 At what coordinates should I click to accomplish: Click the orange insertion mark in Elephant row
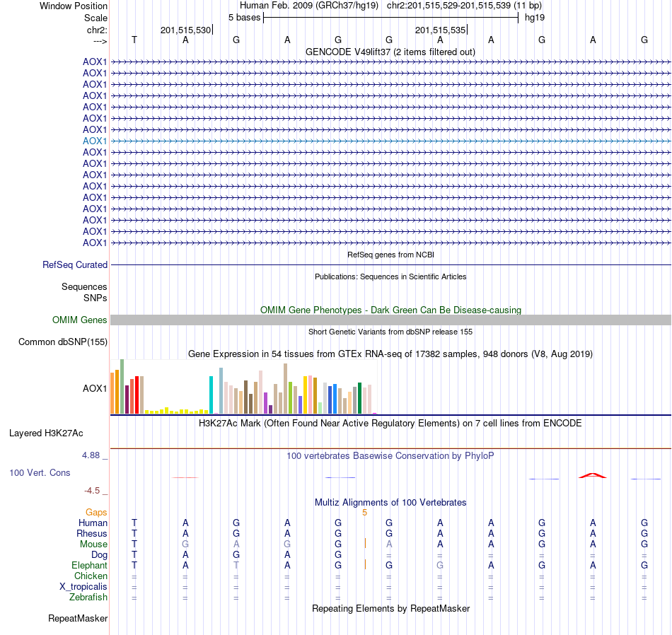click(x=365, y=564)
